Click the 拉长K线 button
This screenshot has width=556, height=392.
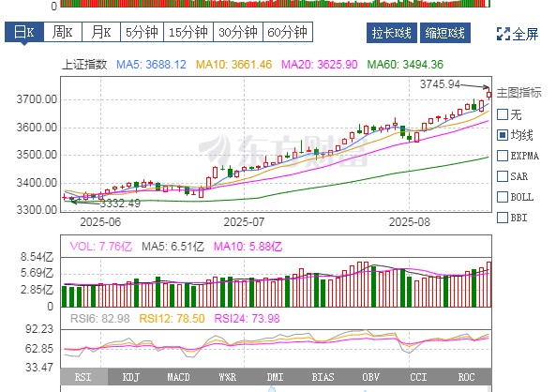(x=392, y=33)
